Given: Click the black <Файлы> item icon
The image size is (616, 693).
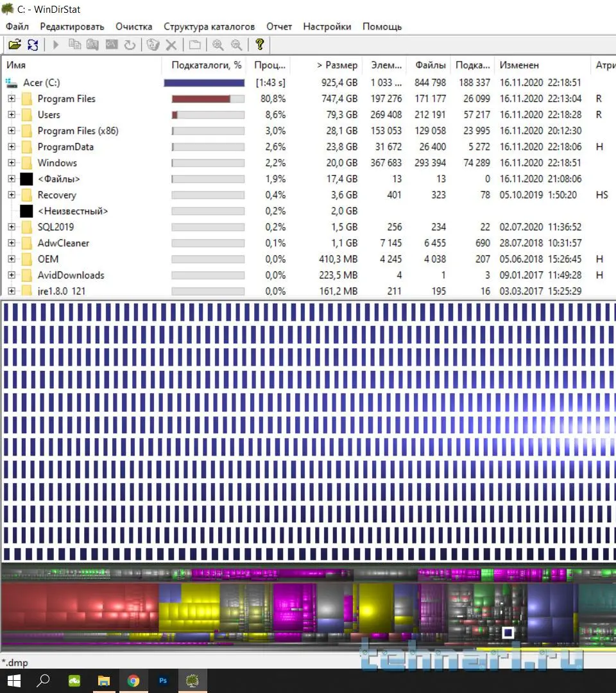Looking at the screenshot, I should coord(26,179).
